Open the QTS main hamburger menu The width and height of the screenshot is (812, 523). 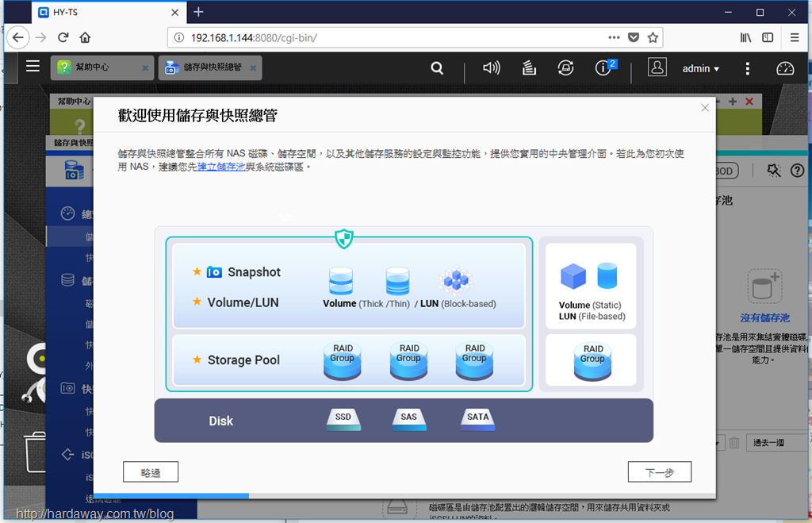tap(33, 67)
